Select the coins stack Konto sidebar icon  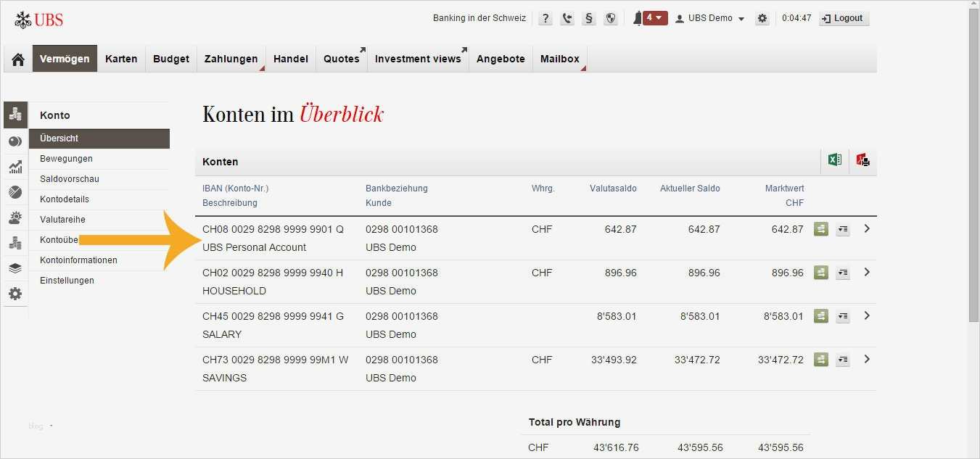(15, 115)
